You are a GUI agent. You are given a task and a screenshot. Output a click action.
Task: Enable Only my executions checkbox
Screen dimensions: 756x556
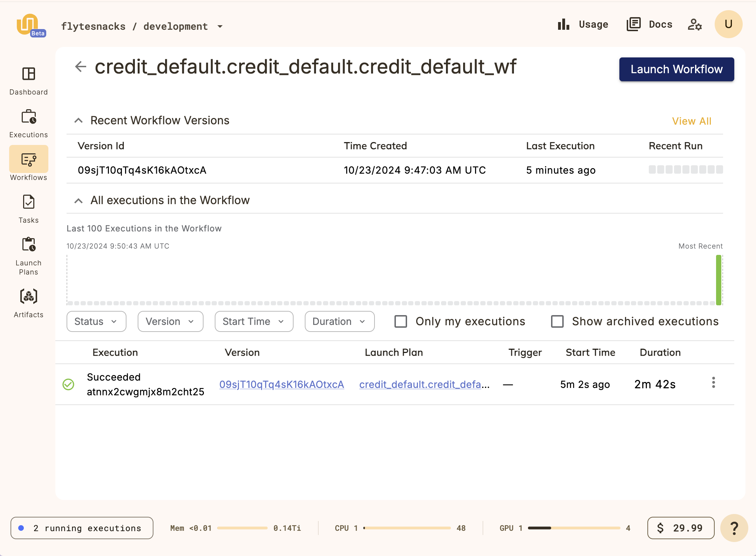(401, 321)
